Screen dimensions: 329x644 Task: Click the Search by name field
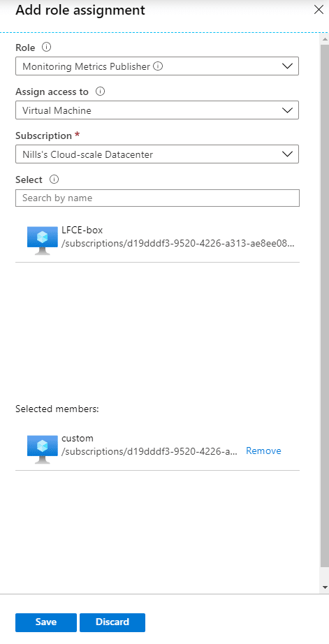157,198
